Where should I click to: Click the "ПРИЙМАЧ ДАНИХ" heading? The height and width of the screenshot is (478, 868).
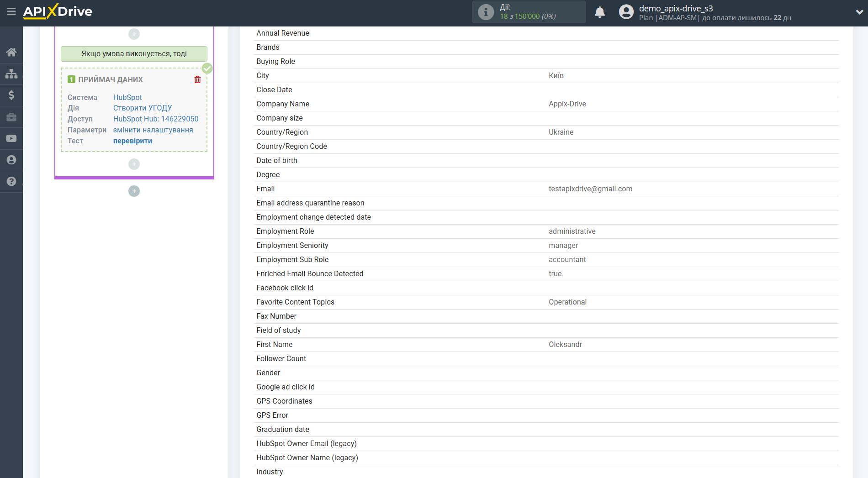tap(111, 79)
